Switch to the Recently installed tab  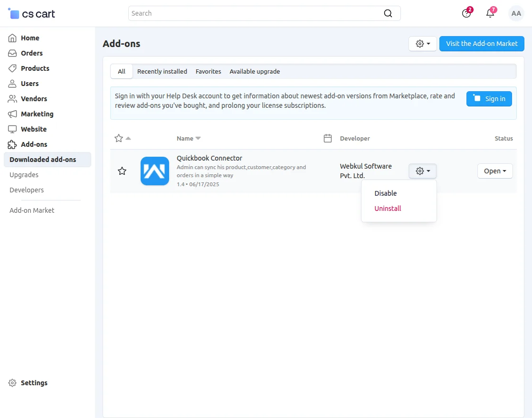[162, 71]
